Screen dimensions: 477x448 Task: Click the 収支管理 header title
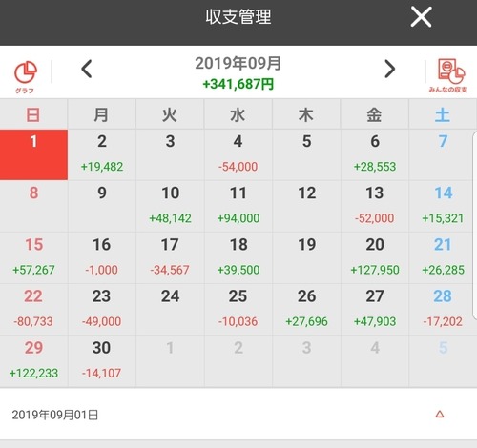tap(238, 17)
